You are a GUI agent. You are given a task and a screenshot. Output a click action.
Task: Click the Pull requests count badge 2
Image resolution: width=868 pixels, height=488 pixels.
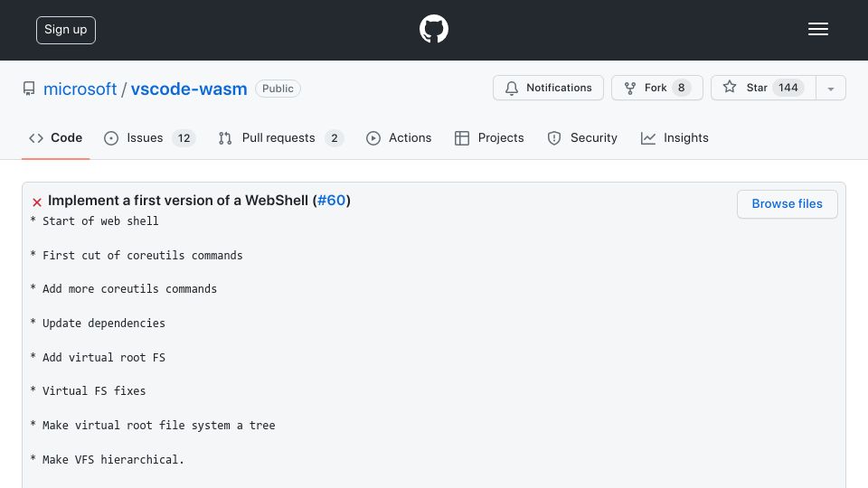[x=335, y=138]
